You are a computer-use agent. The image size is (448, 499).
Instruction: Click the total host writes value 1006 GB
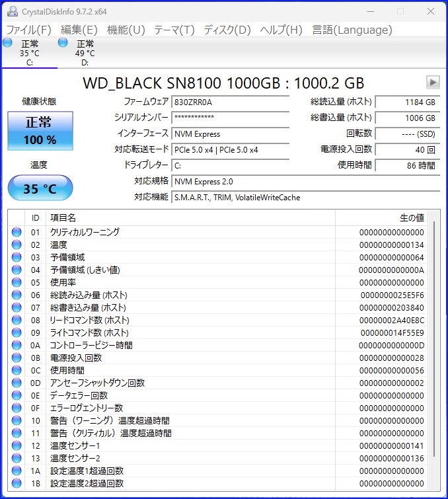pos(408,118)
